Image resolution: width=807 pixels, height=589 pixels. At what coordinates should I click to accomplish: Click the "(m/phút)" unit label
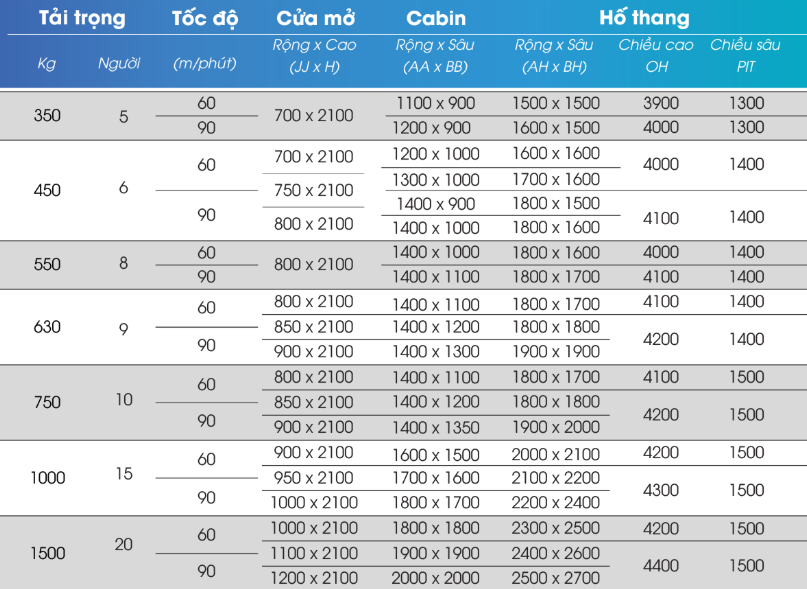(x=204, y=64)
